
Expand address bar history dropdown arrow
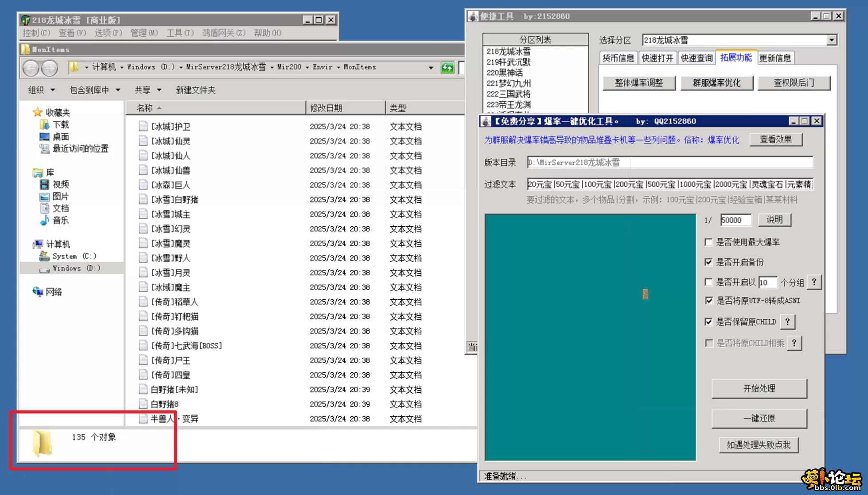(431, 68)
